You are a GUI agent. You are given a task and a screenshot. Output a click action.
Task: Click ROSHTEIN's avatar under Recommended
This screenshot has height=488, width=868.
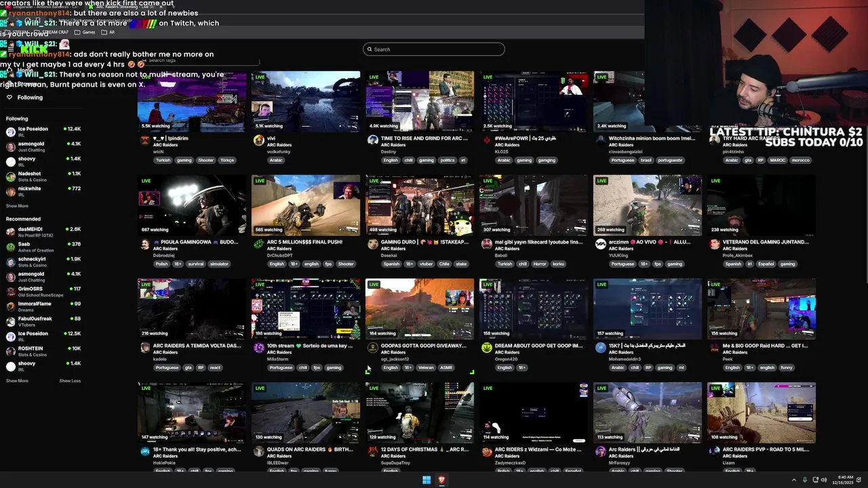tap(11, 352)
